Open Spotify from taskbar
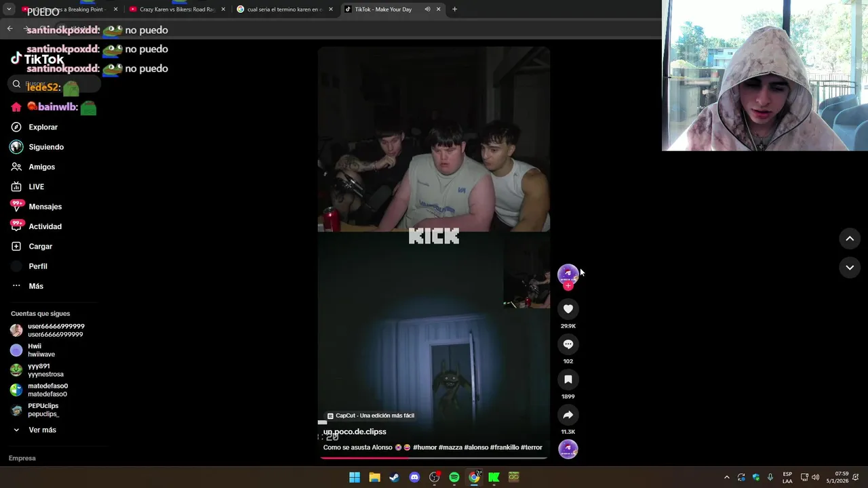Image resolution: width=868 pixels, height=488 pixels. click(454, 477)
